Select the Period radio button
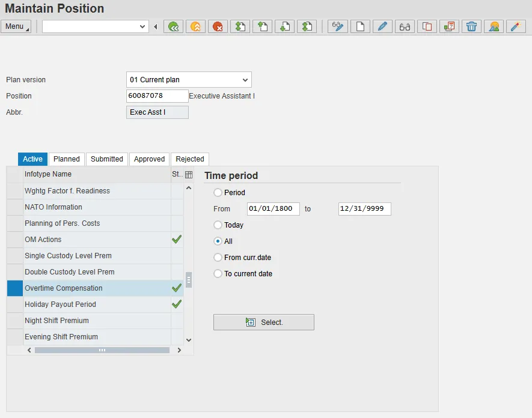Screen dimensions: 532x418 click(x=218, y=193)
